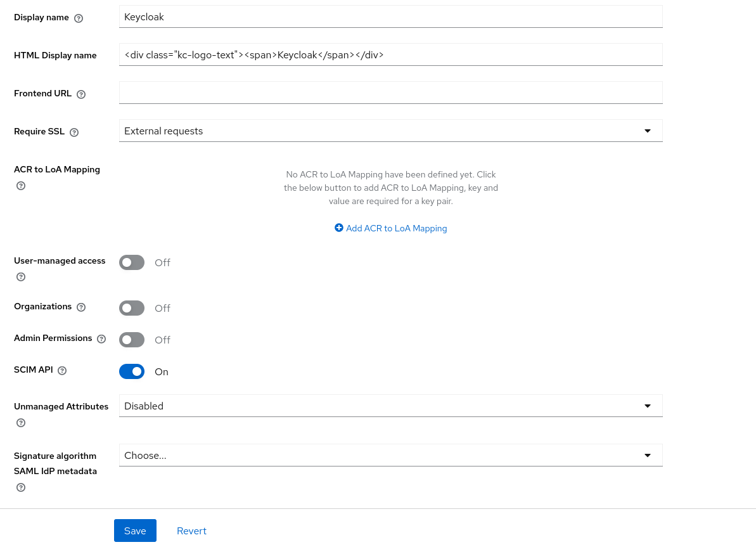Screen dimensions: 756x547
Task: Click Add ACR to LoA Mapping link
Action: point(391,228)
